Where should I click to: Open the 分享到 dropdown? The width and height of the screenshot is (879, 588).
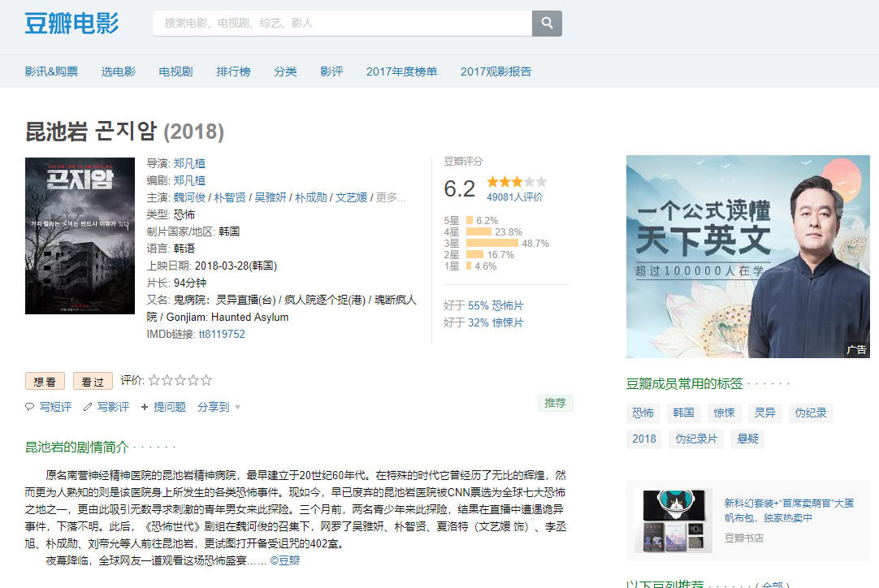point(219,407)
